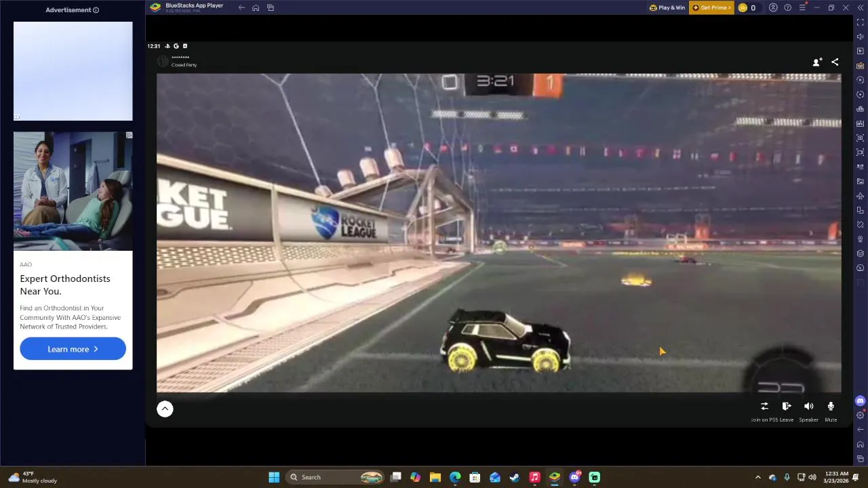Open Copilot from the taskbar
Viewport: 868px width, 488px height.
[416, 477]
